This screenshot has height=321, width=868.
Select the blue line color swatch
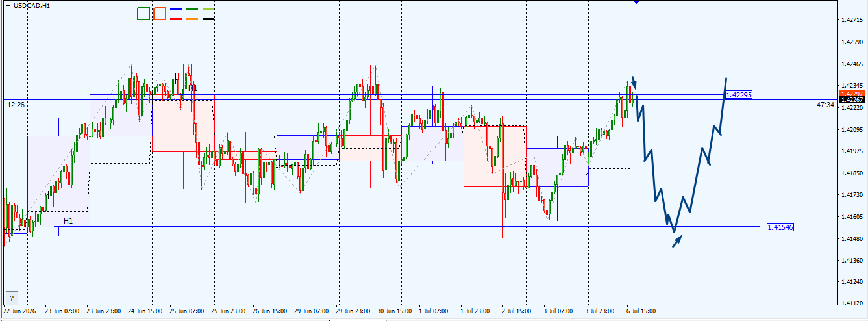coord(175,10)
